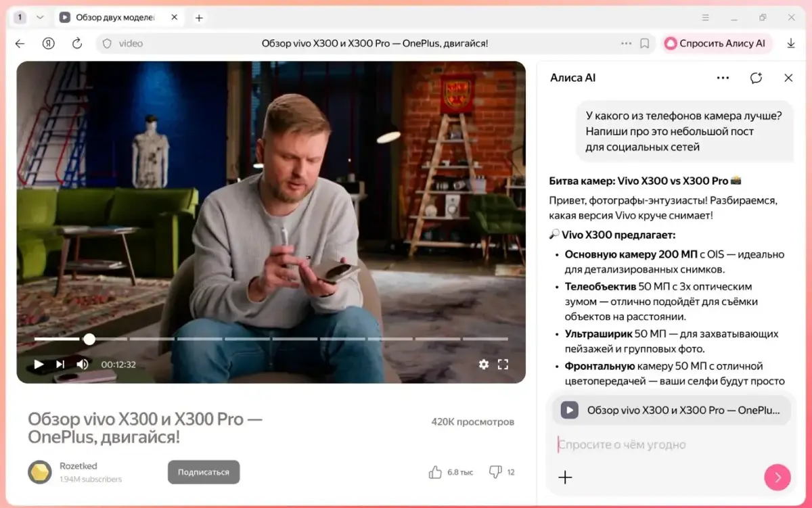Open video settings gear

point(484,364)
